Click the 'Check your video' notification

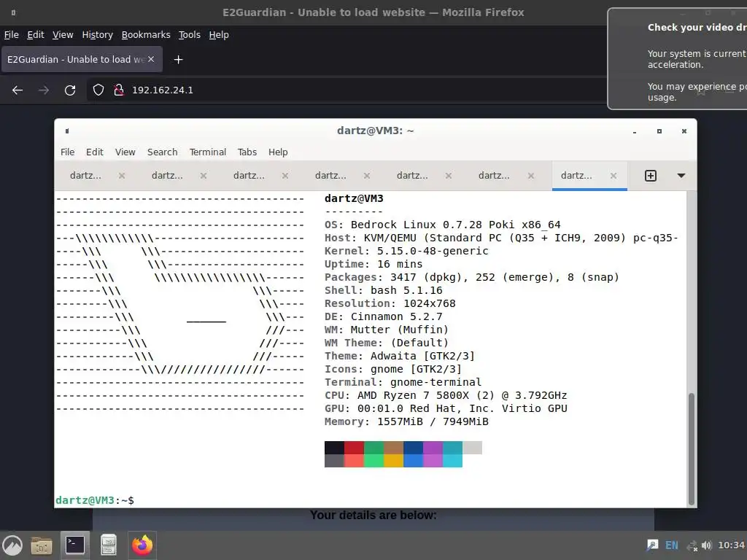[x=678, y=58]
